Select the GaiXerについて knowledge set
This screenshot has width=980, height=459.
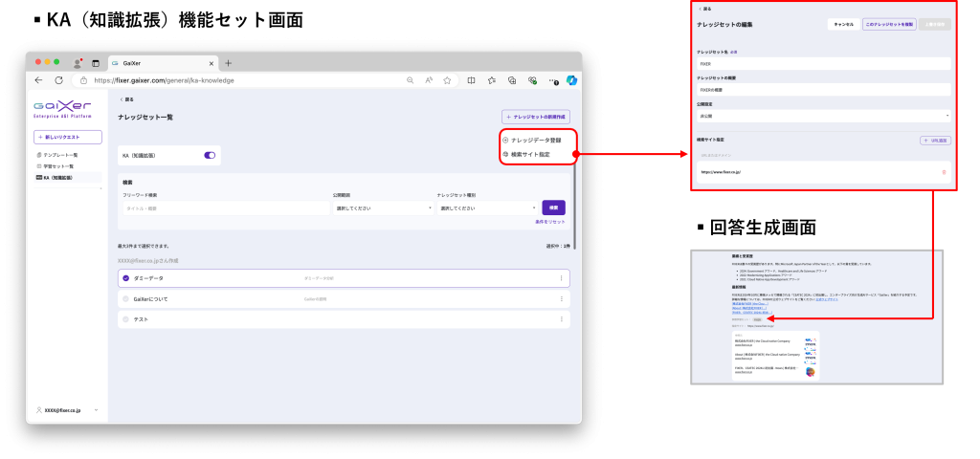125,299
